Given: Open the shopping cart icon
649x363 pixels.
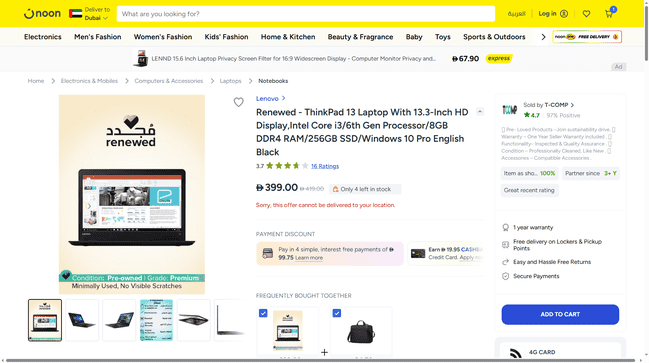Looking at the screenshot, I should [x=609, y=14].
